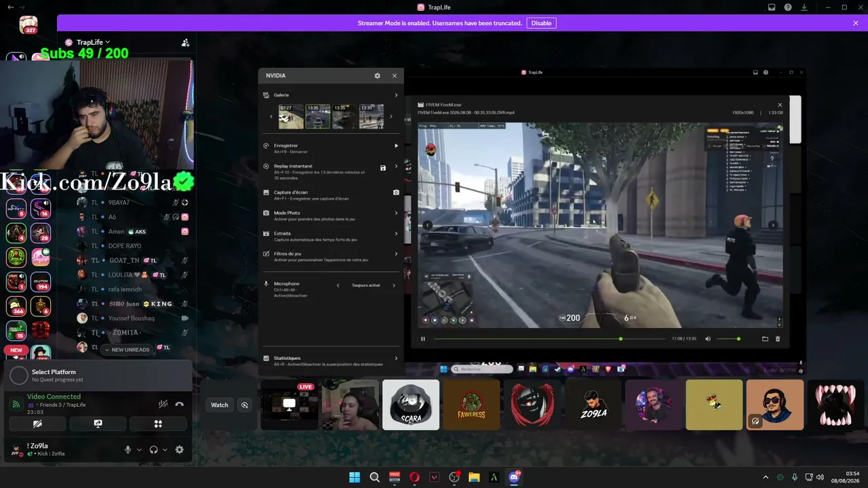The width and height of the screenshot is (868, 488).
Task: Open Capture d'écran menu entry
Action: pos(331,195)
